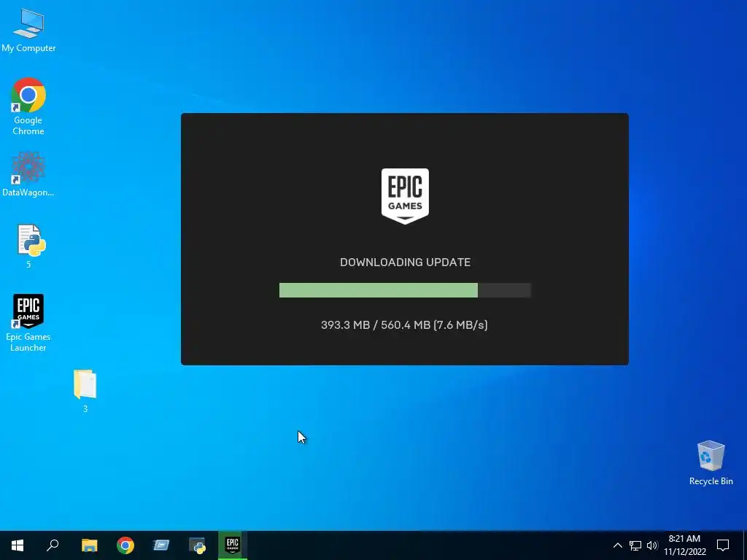Select the Python file named 5
The image size is (747, 560).
[30, 246]
